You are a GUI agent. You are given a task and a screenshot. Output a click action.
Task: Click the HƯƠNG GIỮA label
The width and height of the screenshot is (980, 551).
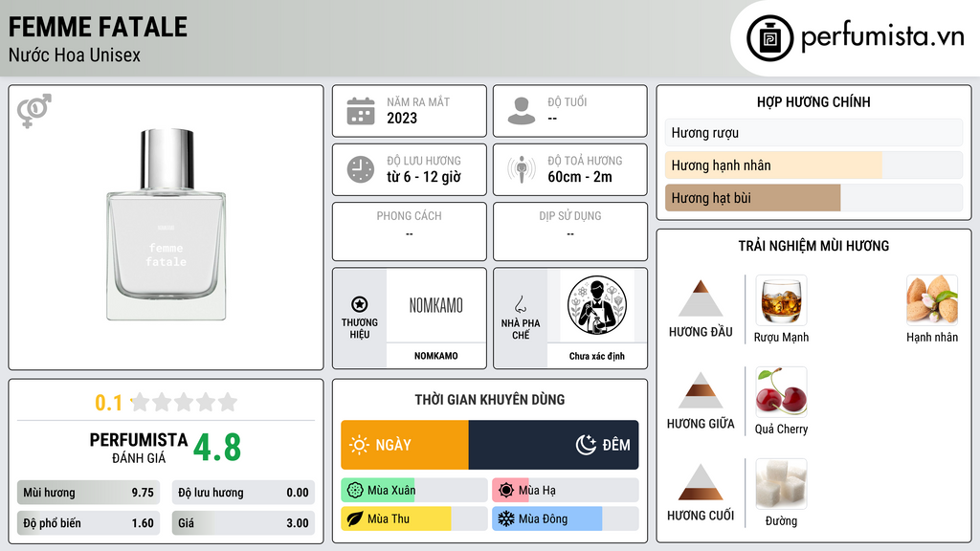tap(701, 424)
